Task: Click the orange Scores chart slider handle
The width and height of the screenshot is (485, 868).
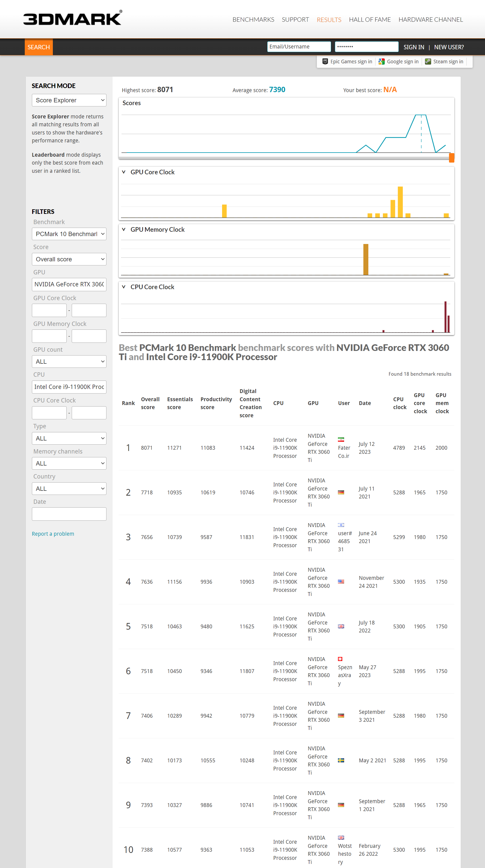Action: click(452, 158)
